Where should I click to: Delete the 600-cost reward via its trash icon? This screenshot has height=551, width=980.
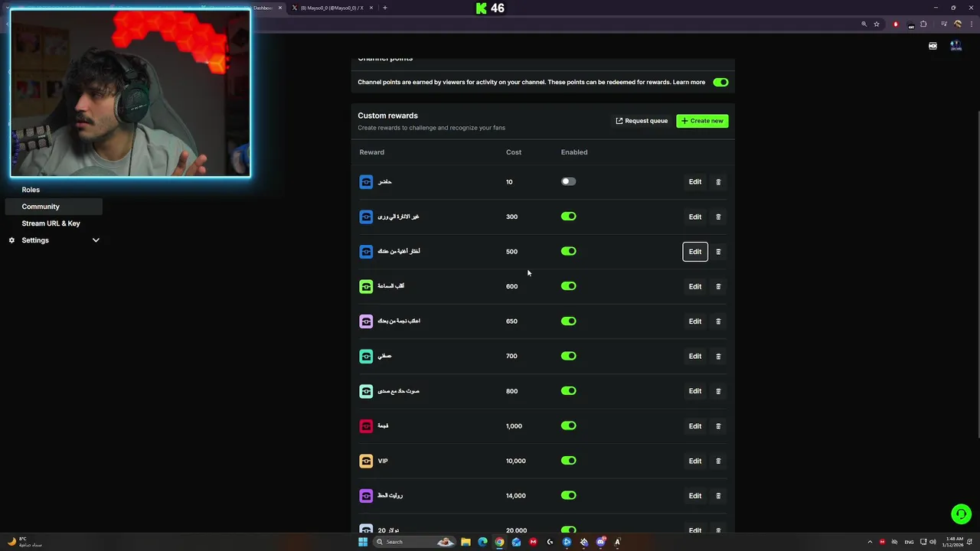click(x=718, y=286)
